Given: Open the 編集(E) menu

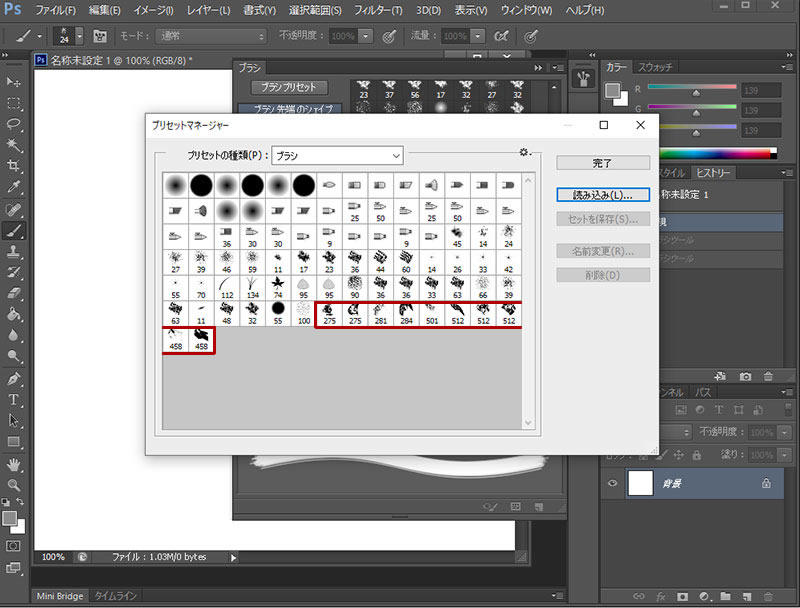Looking at the screenshot, I should [x=105, y=10].
